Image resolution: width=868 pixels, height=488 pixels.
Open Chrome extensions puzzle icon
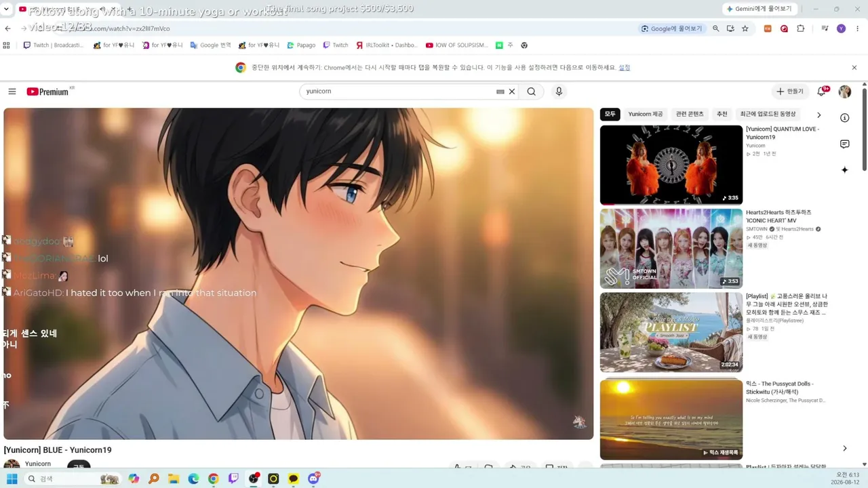pos(801,28)
